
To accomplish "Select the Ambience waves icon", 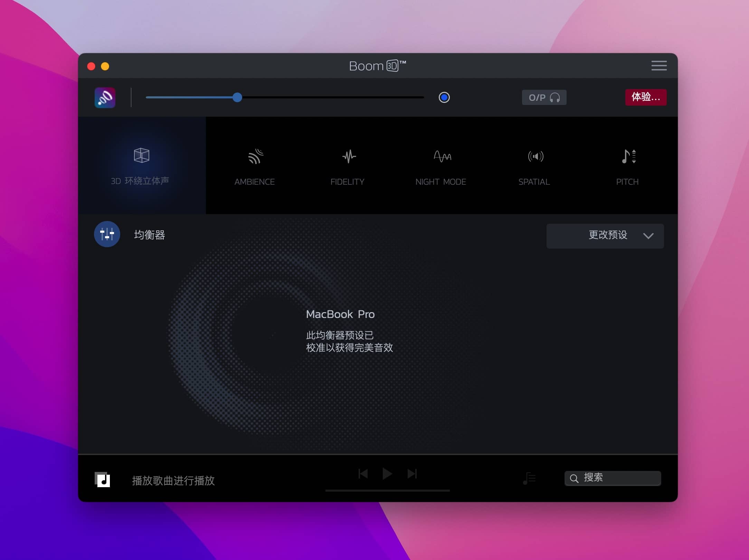I will point(256,156).
